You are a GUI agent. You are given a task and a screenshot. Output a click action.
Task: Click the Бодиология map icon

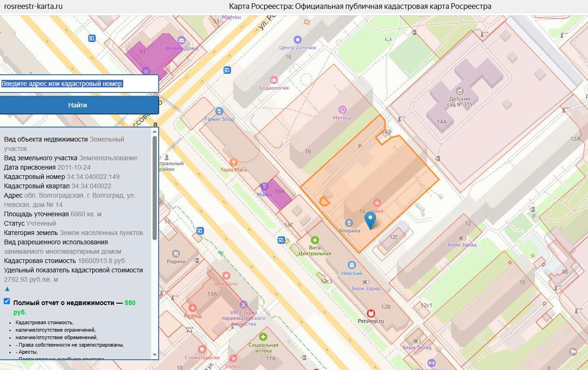(274, 80)
